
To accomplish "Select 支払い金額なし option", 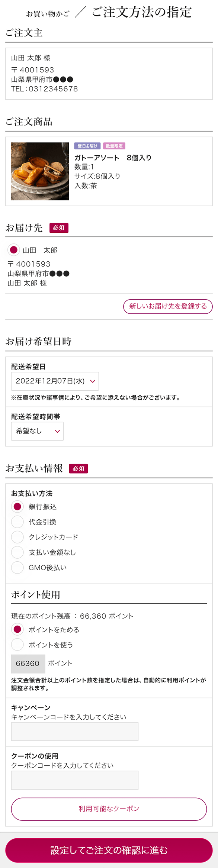I will [x=17, y=552].
